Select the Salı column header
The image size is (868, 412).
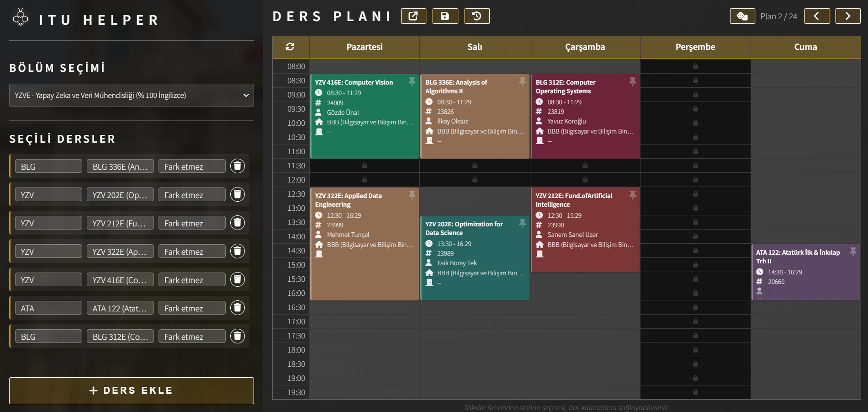click(475, 47)
